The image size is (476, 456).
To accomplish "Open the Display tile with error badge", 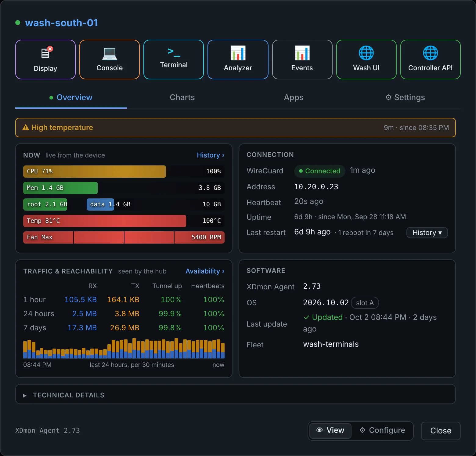I will (45, 60).
